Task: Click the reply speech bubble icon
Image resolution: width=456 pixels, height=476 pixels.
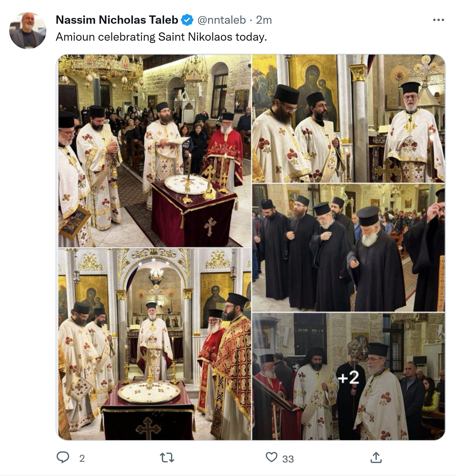Action: point(63,457)
